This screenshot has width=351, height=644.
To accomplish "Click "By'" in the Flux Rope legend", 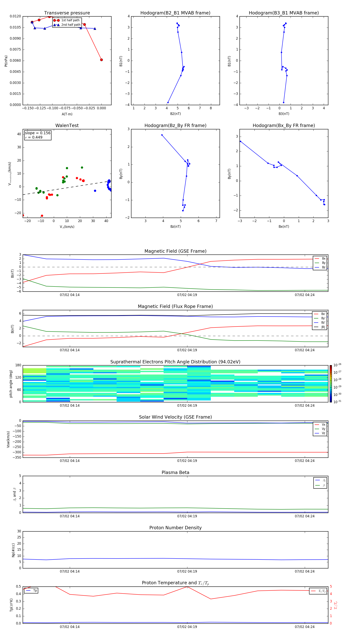I will coord(320,318).
